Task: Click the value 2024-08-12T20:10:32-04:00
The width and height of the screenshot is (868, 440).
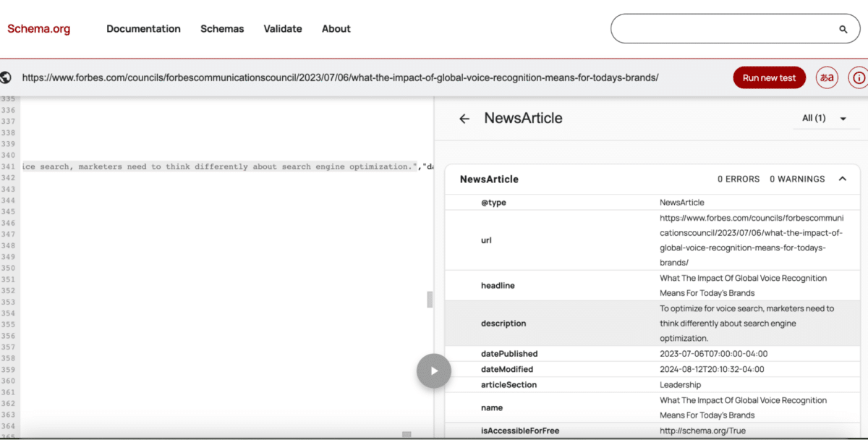Action: (712, 369)
